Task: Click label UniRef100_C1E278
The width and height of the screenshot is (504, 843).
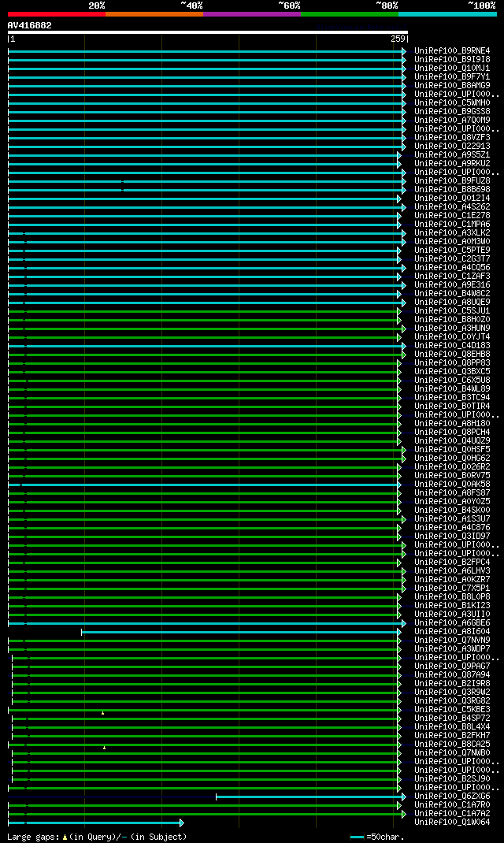Action: [452, 216]
